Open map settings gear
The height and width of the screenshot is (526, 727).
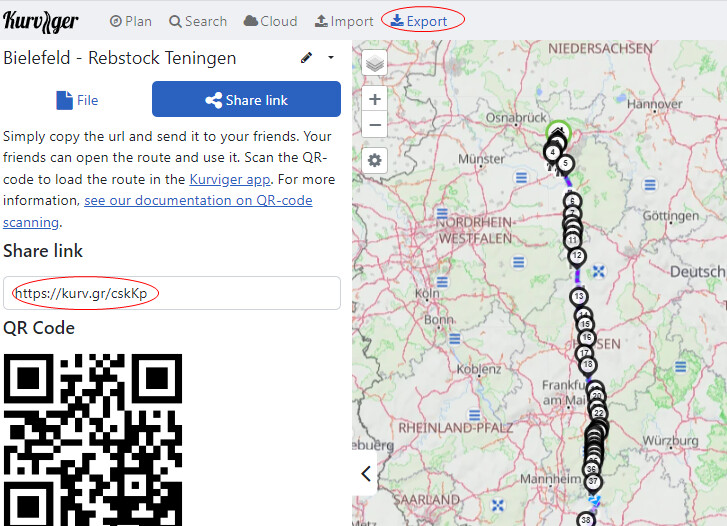(375, 160)
